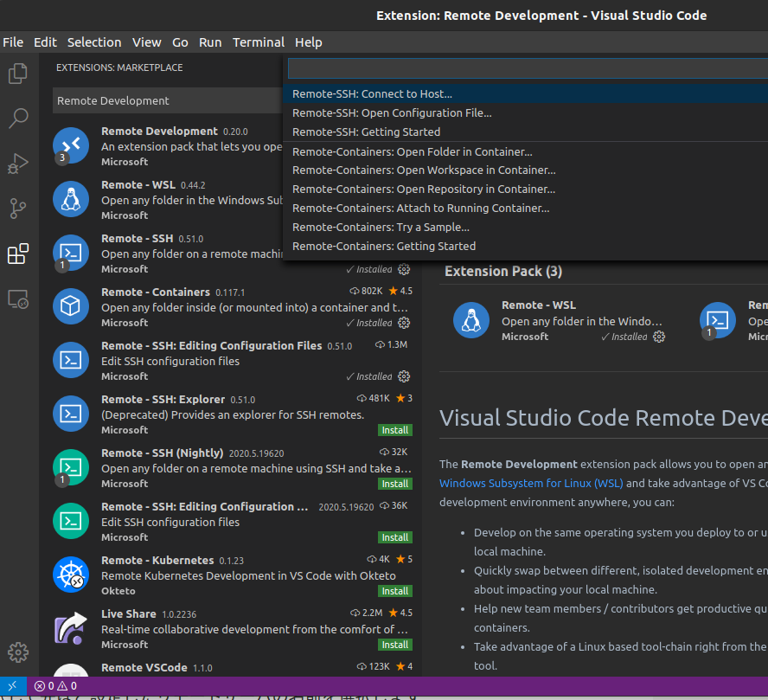Click the Remote - Kubernetes helm icon

(x=71, y=575)
